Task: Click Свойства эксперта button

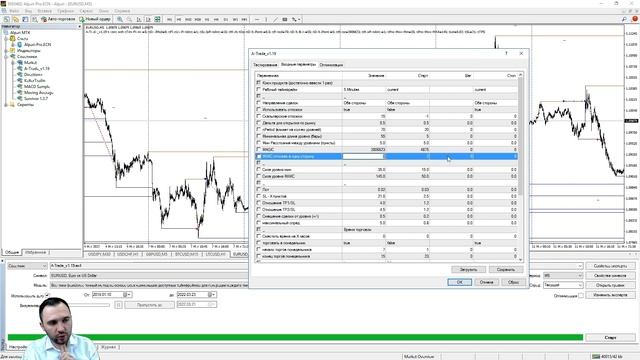Action: [x=610, y=266]
